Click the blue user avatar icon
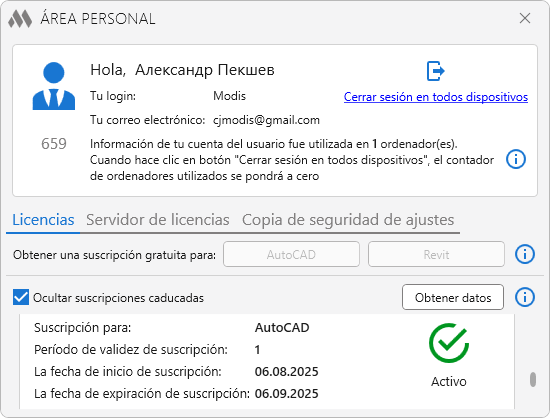 [54, 86]
